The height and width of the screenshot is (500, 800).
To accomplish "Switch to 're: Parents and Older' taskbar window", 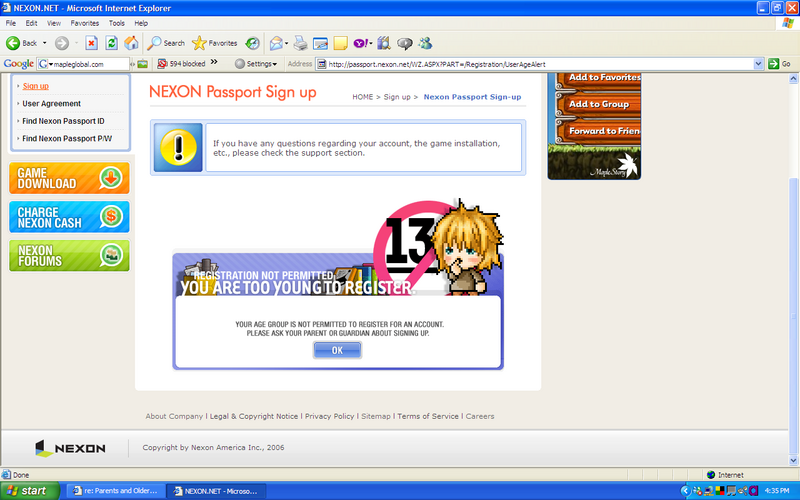I will pos(115,491).
